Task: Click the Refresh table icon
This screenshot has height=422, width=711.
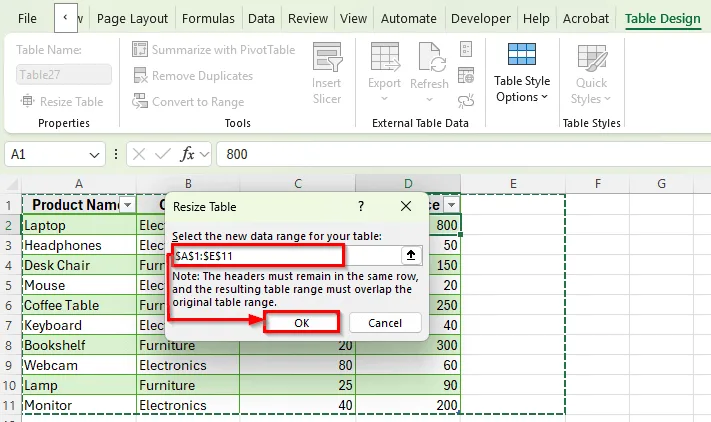Action: click(x=432, y=57)
